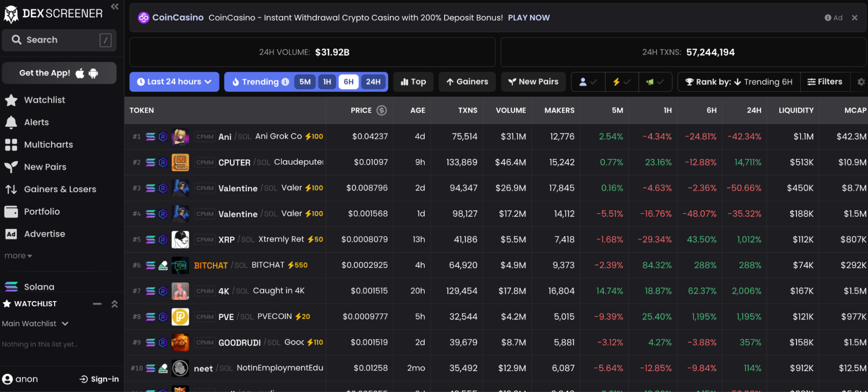Open the XRP Xtremly Ret token row
Screen dimensions: 868x392
point(496,239)
